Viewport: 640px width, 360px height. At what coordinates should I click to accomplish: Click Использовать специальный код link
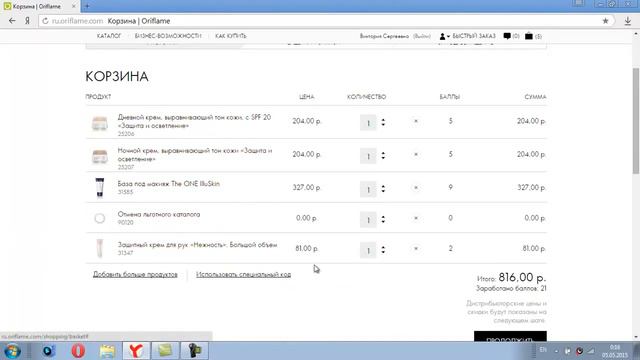point(243,274)
